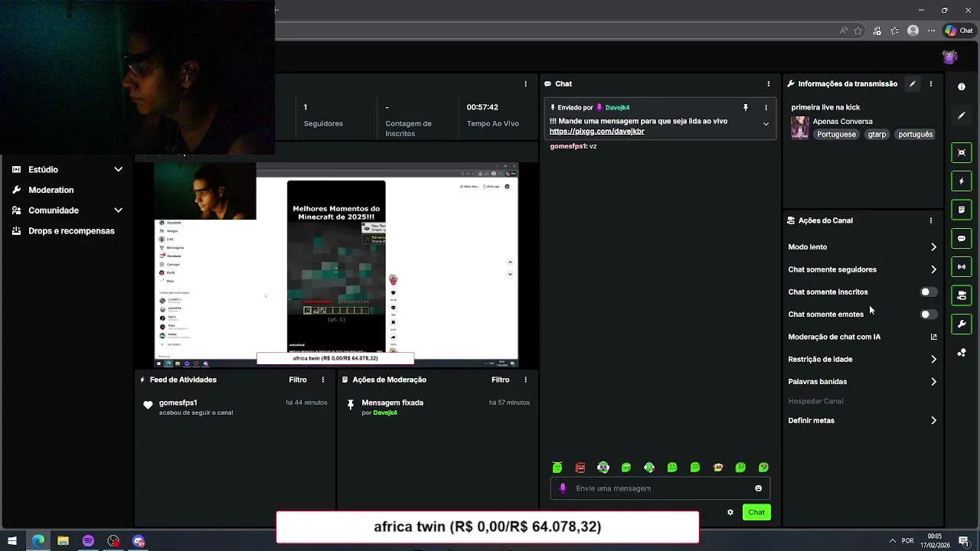This screenshot has width=980, height=551.
Task: Toggle the wrench stream info panel icon
Action: 962,324
